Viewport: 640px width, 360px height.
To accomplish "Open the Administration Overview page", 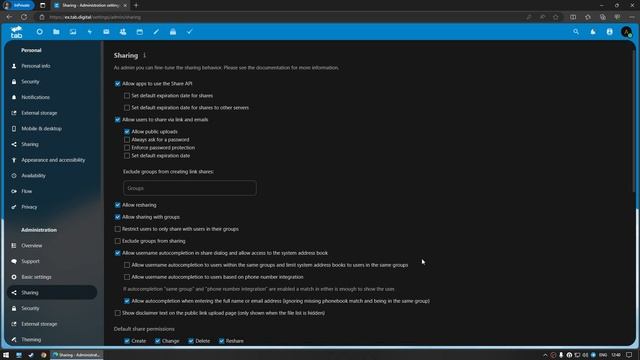I will [x=52, y=246].
